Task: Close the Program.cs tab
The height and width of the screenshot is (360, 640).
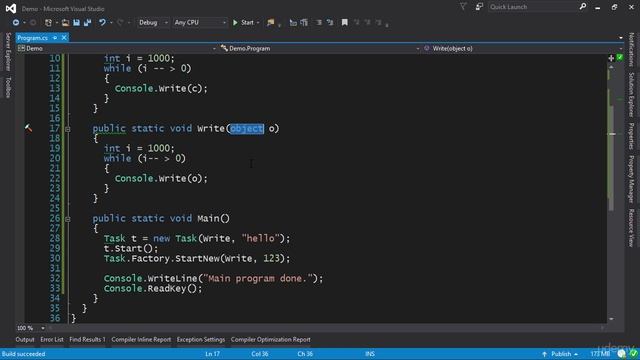Action: [x=64, y=38]
